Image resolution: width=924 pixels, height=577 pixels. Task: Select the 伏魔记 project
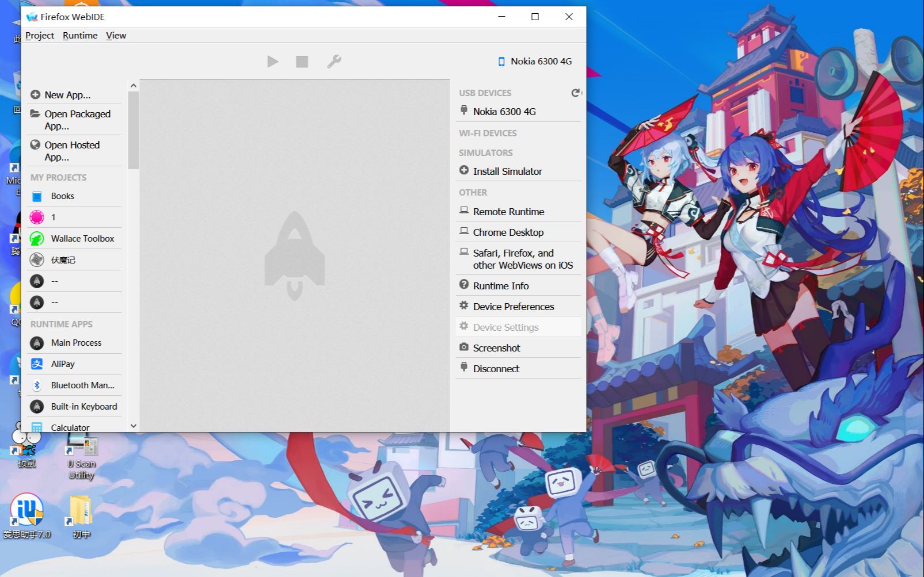pos(74,260)
